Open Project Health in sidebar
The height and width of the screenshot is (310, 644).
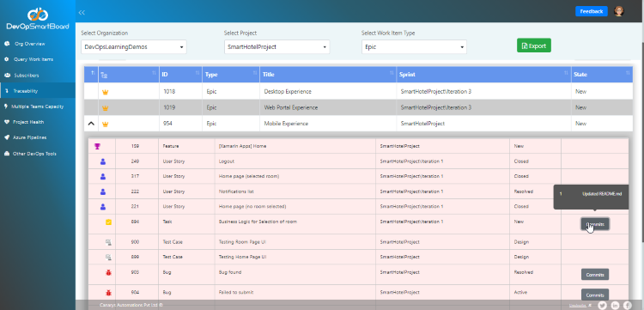[x=28, y=122]
